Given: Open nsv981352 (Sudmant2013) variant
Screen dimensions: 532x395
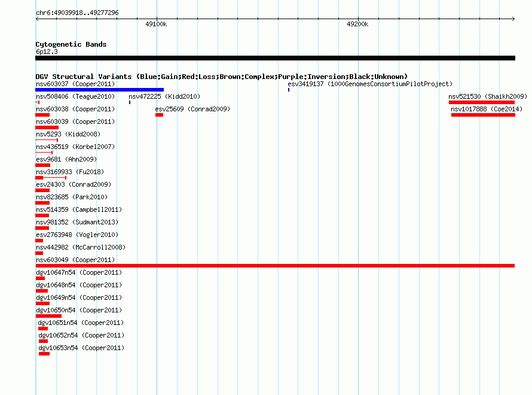Looking at the screenshot, I should pos(77,222).
